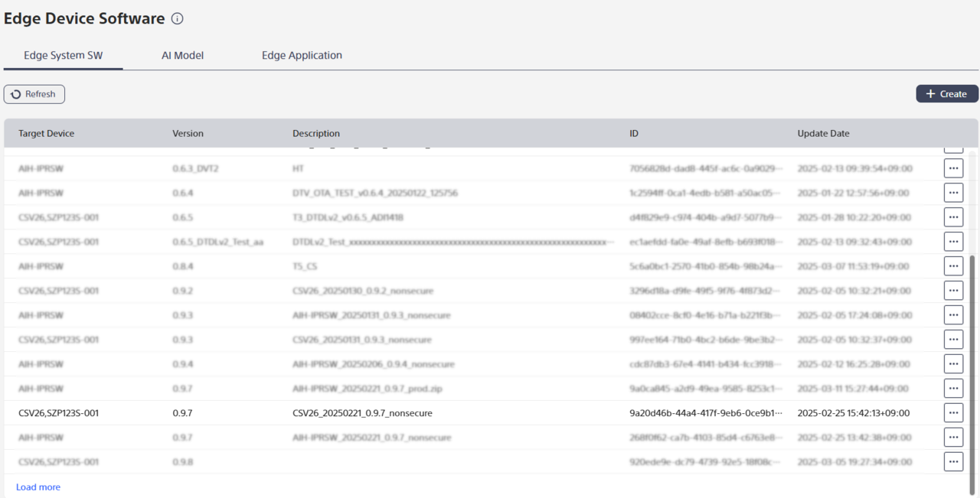Select the highlighted CSV26_20250221_0.9.7_nonsecure description
Viewport: 980px width, 498px height.
coord(362,413)
